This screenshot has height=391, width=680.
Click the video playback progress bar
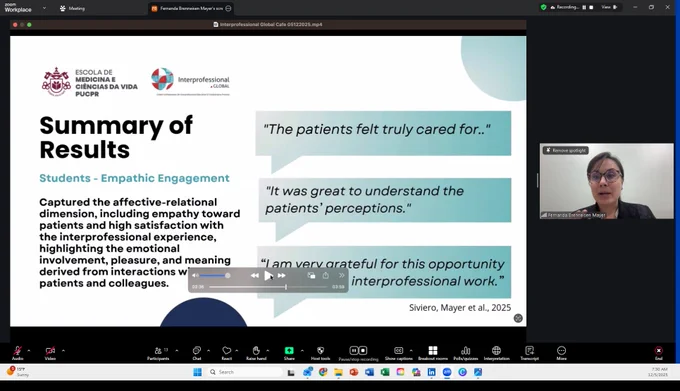point(268,287)
